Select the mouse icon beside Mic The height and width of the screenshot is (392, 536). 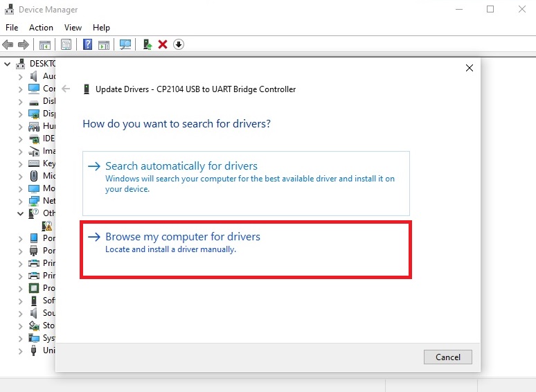click(x=34, y=176)
